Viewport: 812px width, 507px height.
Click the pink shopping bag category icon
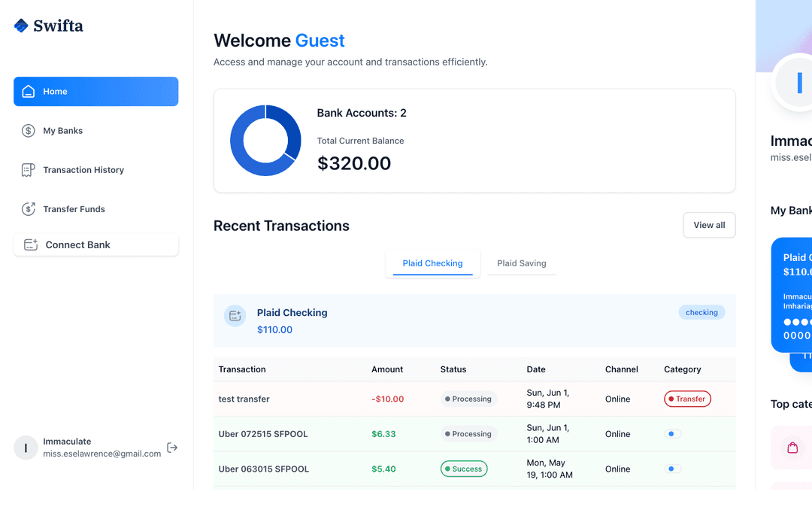tap(792, 448)
